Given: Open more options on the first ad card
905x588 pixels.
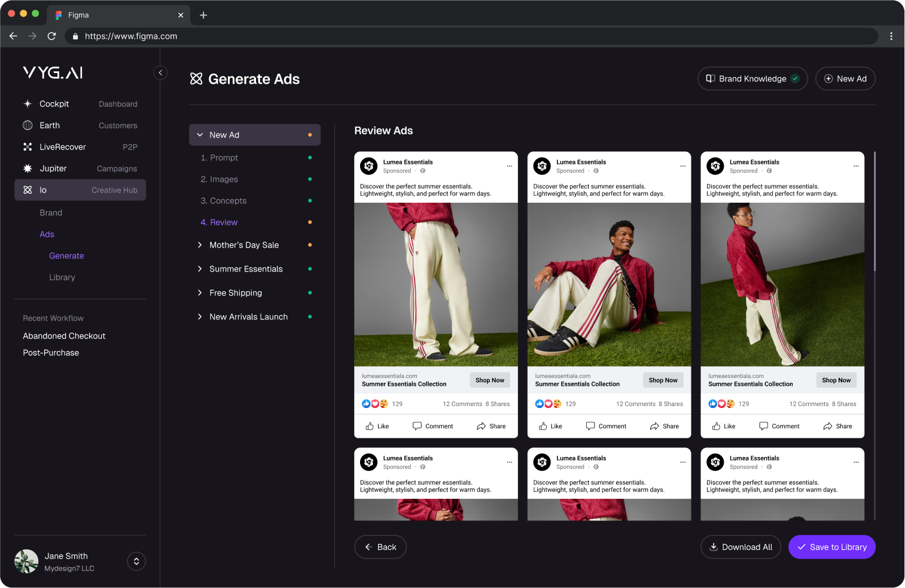Looking at the screenshot, I should [x=510, y=166].
